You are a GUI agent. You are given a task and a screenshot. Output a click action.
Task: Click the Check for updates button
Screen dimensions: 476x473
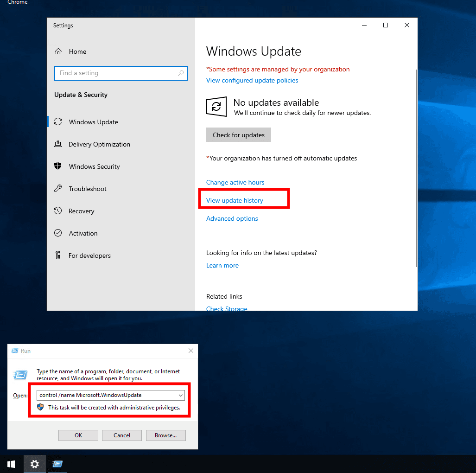(238, 135)
